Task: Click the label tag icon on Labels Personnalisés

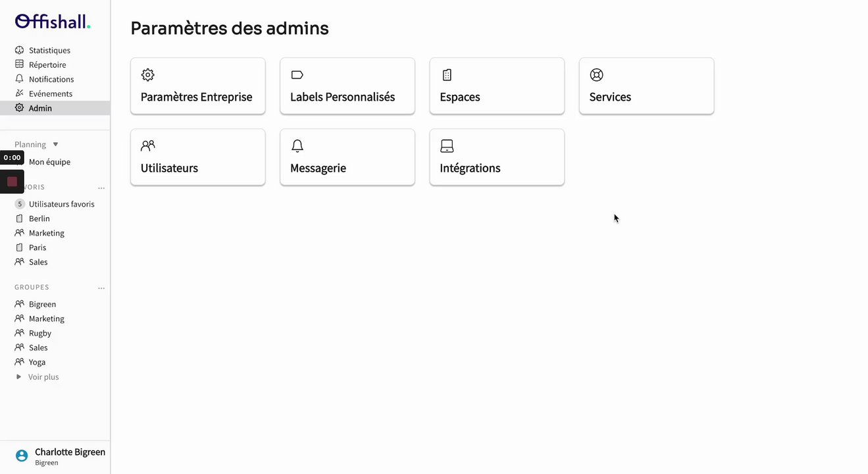Action: (x=297, y=75)
